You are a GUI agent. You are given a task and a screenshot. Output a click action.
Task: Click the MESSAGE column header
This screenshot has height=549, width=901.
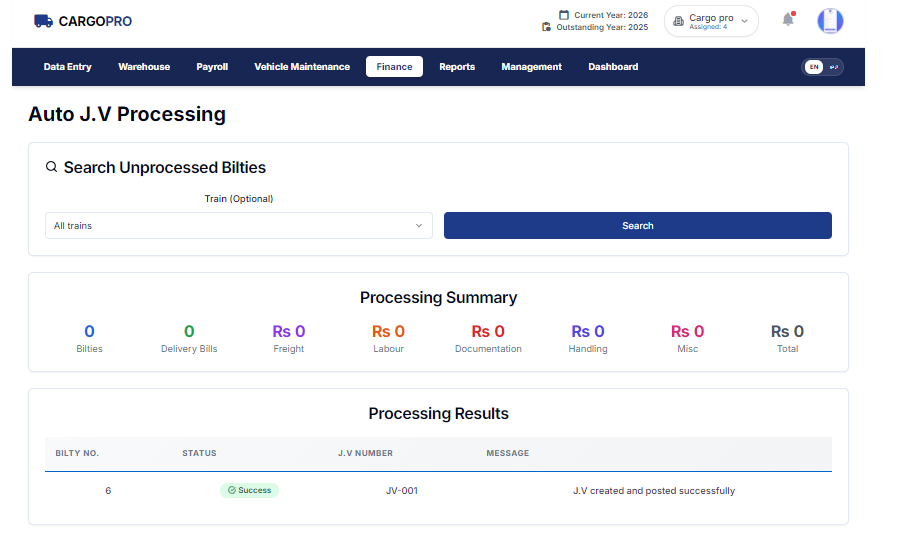[x=507, y=453]
